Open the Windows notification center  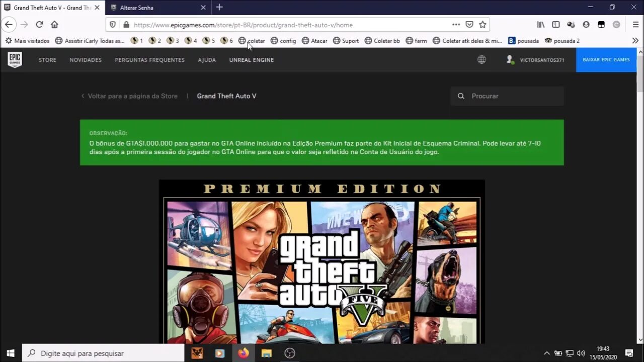click(x=629, y=353)
